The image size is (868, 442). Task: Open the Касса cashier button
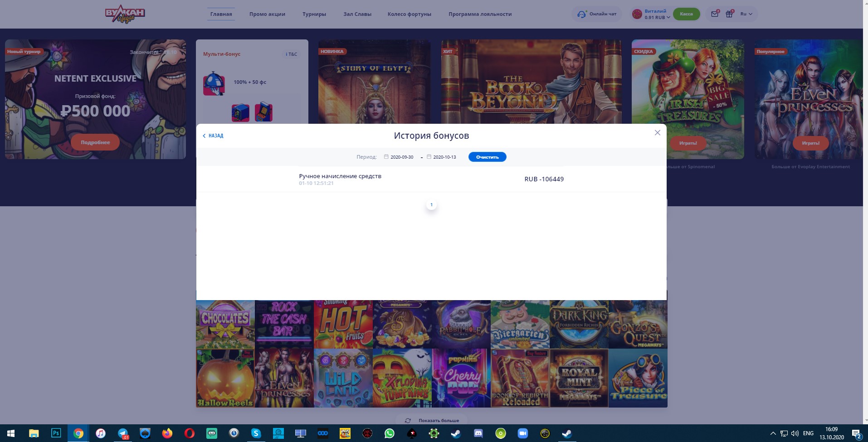pos(686,14)
